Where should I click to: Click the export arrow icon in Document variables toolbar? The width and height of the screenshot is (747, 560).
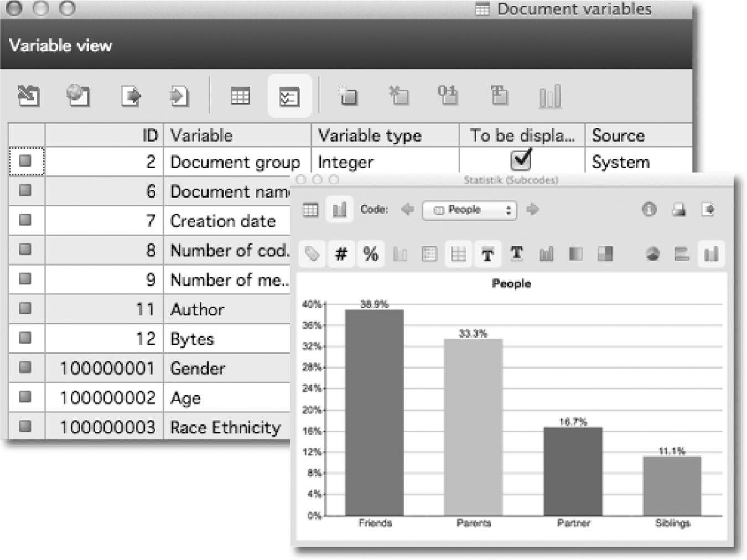pyautogui.click(x=131, y=96)
